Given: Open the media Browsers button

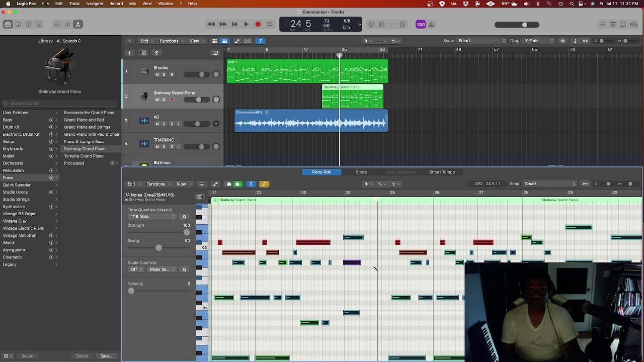Looking at the screenshot, I should coord(634,24).
